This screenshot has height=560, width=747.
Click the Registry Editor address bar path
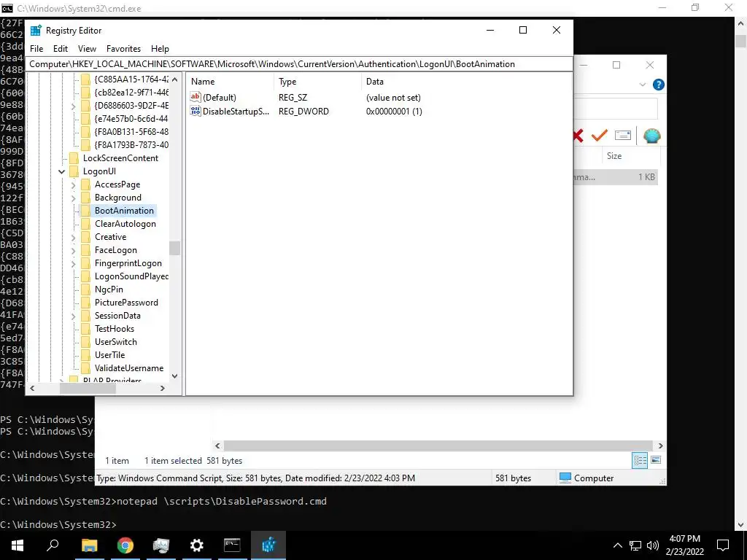coord(299,64)
